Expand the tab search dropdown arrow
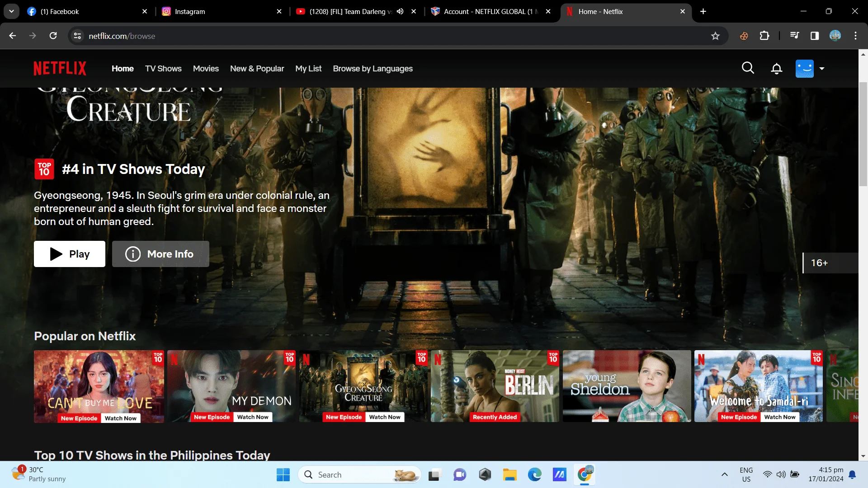 click(x=11, y=11)
